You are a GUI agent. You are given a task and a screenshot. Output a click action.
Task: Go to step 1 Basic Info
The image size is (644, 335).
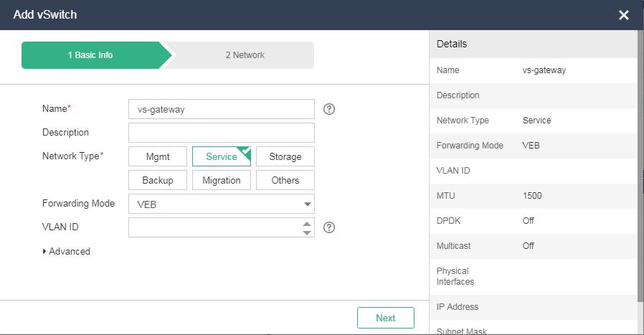[91, 55]
